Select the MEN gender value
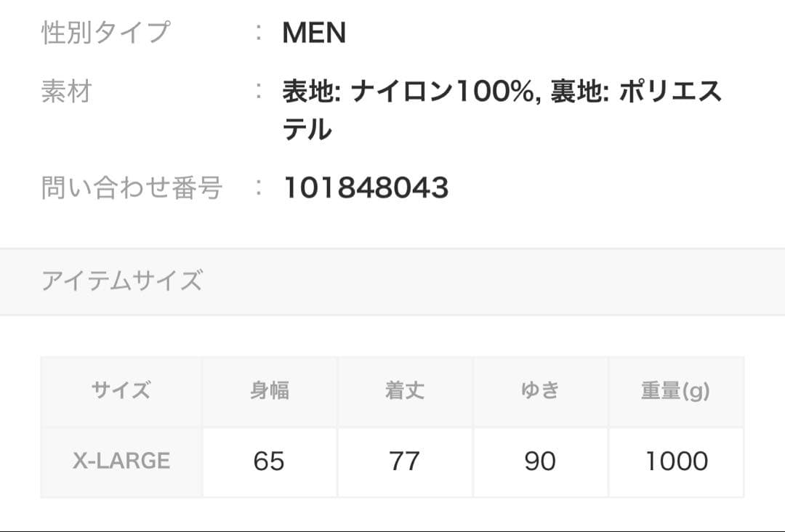 [x=314, y=33]
